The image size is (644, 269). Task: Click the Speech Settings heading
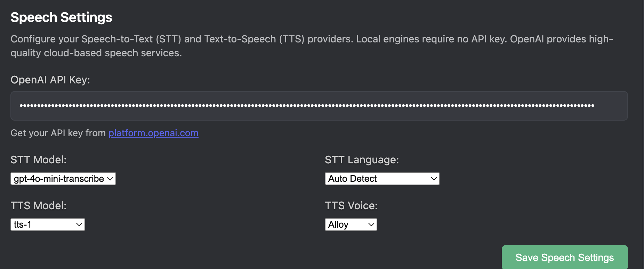click(x=61, y=17)
